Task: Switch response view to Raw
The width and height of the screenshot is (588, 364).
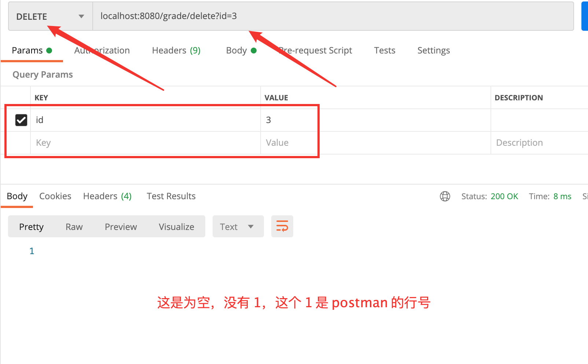Action: [74, 227]
